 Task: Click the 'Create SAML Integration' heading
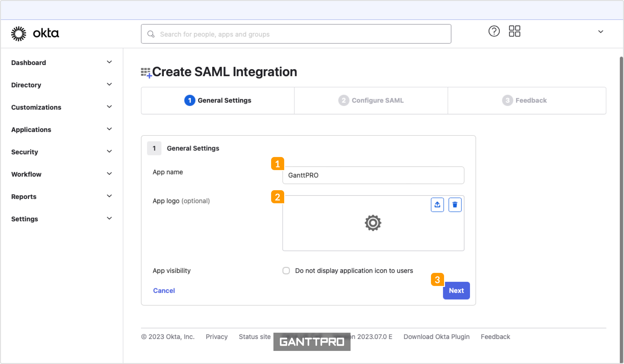[x=225, y=72]
